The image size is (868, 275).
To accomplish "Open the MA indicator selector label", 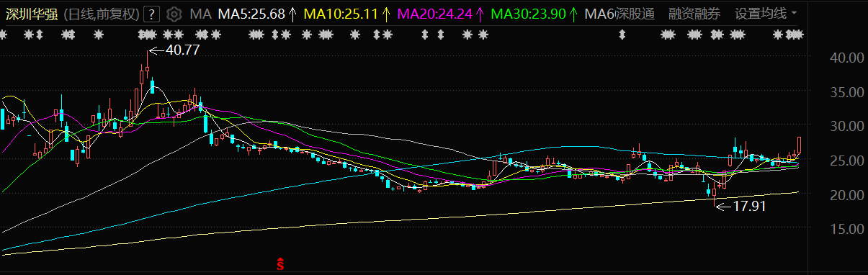I will point(200,14).
